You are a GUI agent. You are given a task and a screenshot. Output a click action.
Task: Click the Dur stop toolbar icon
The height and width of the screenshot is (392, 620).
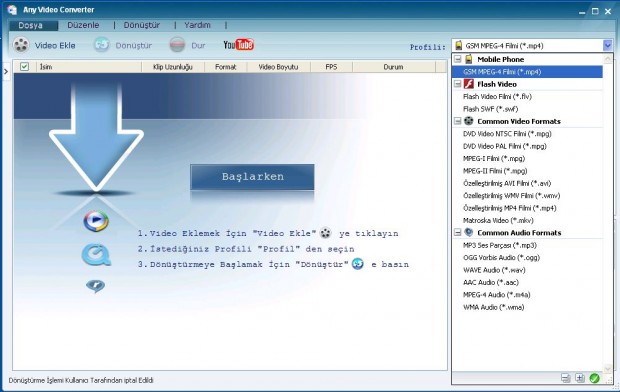[x=177, y=45]
